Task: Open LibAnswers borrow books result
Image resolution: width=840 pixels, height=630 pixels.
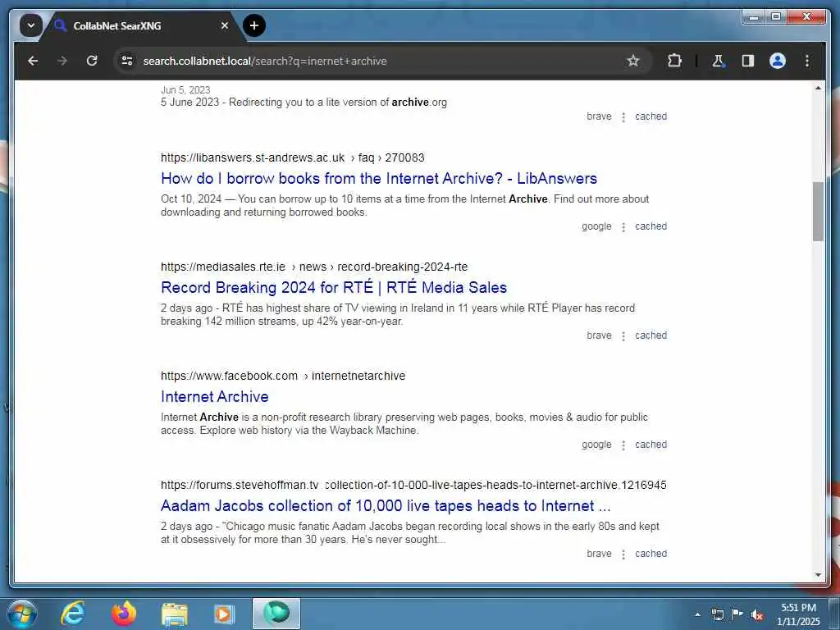Action: click(x=379, y=178)
